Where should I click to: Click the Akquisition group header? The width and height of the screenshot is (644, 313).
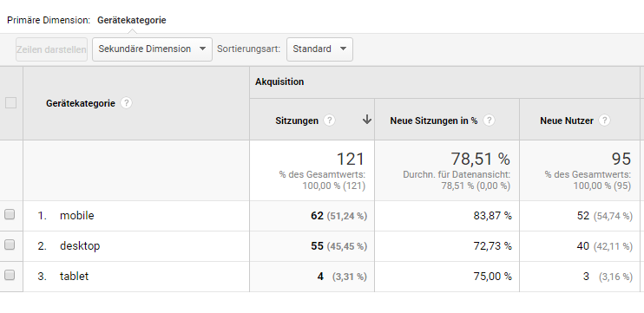279,82
